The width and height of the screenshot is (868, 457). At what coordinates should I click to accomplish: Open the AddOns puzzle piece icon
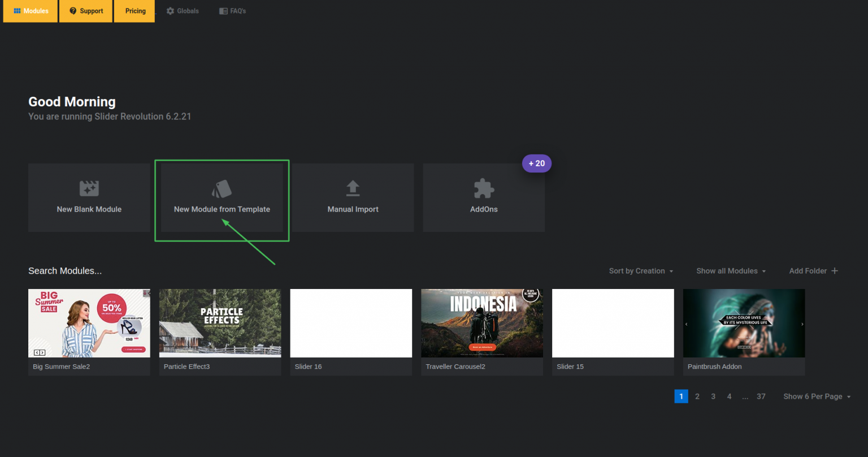point(483,188)
